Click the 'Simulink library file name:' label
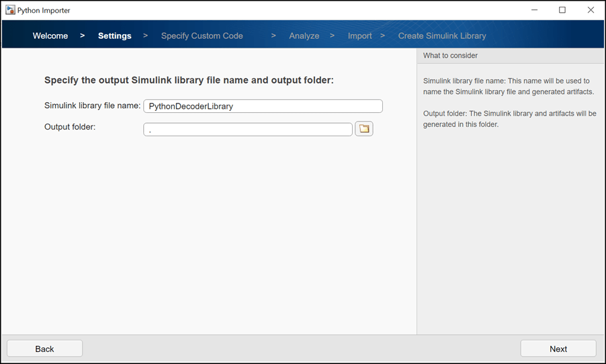The width and height of the screenshot is (606, 364). (x=92, y=105)
